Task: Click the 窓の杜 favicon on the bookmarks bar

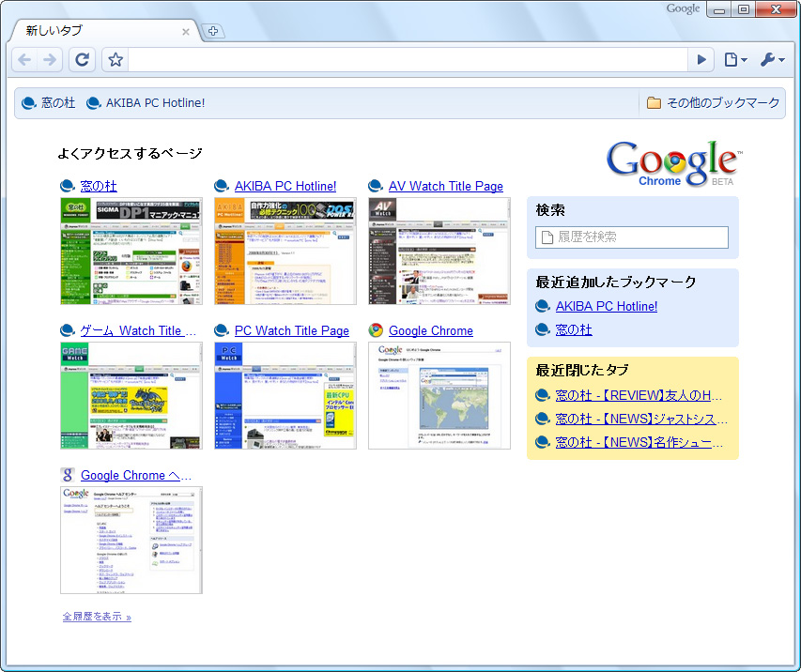Action: pos(28,102)
